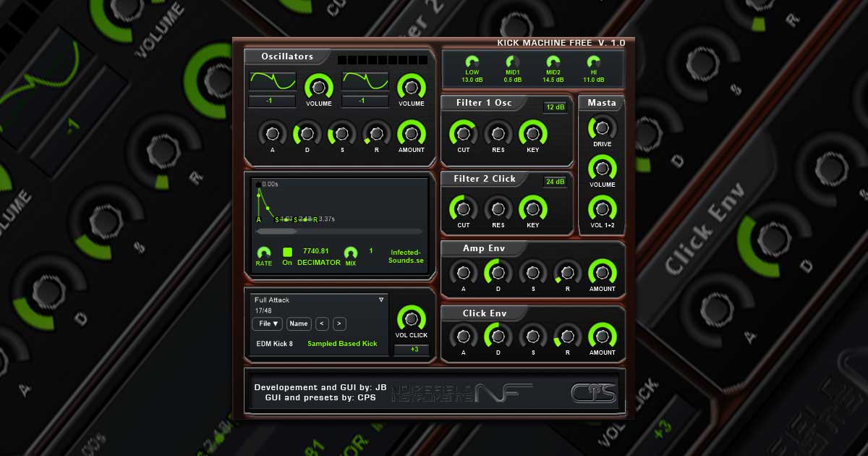Click the Click Env R knob
The image size is (868, 456).
click(567, 336)
